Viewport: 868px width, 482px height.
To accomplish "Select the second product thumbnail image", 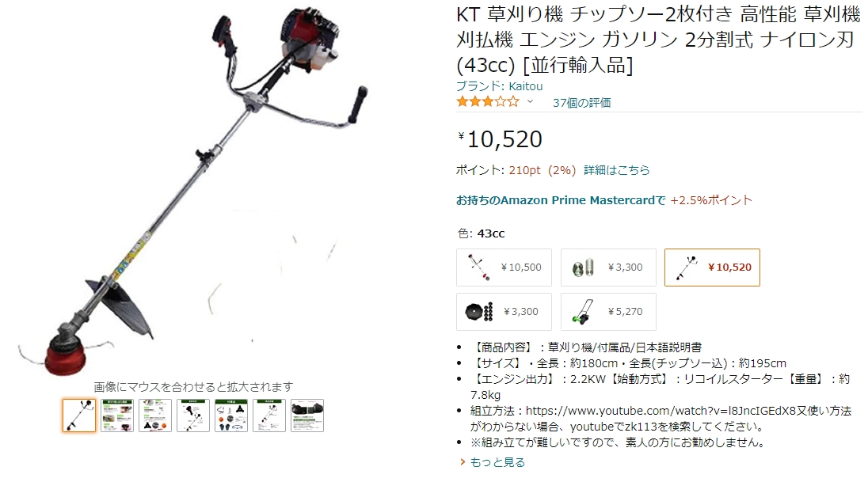I will click(x=116, y=415).
